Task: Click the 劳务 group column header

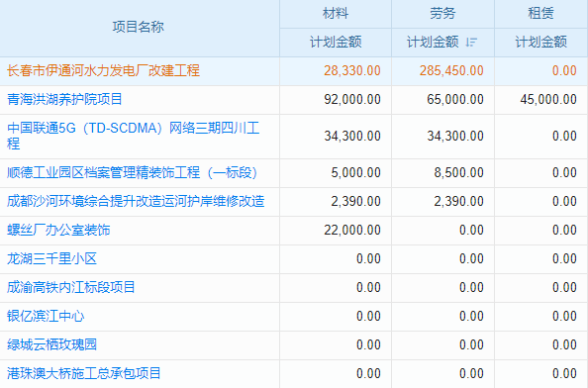Action: (442, 14)
